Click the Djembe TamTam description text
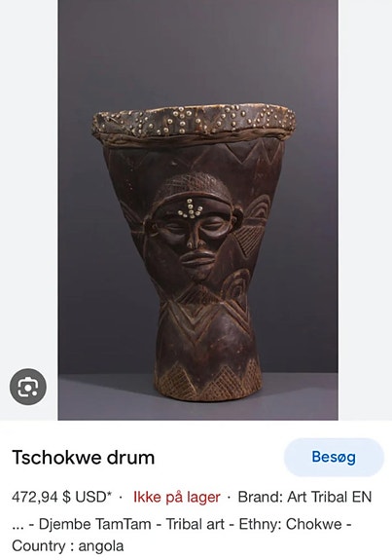This screenshot has height=560, width=392. (x=94, y=524)
